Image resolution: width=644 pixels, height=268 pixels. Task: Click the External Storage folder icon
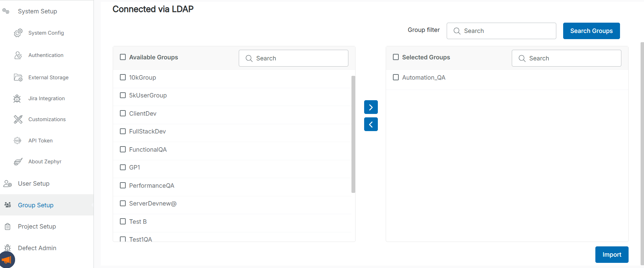(x=18, y=78)
